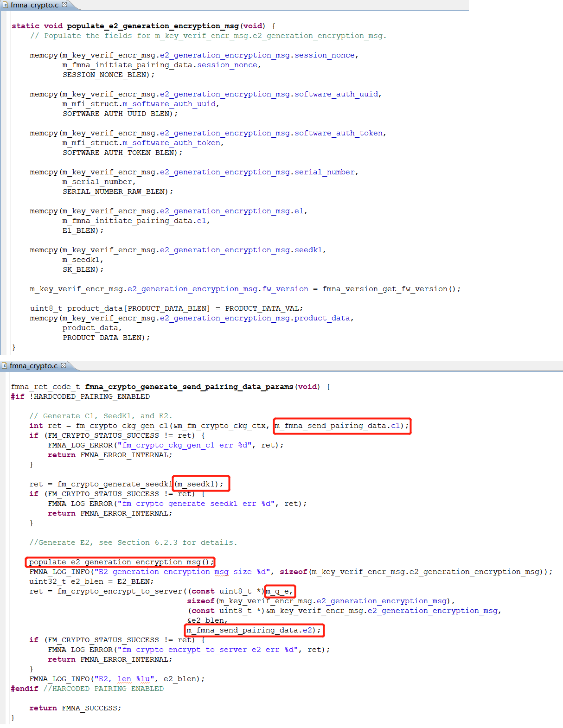Image resolution: width=563 pixels, height=728 pixels.
Task: Select the lower fmna_crypto.c editor tab
Action: 34,366
